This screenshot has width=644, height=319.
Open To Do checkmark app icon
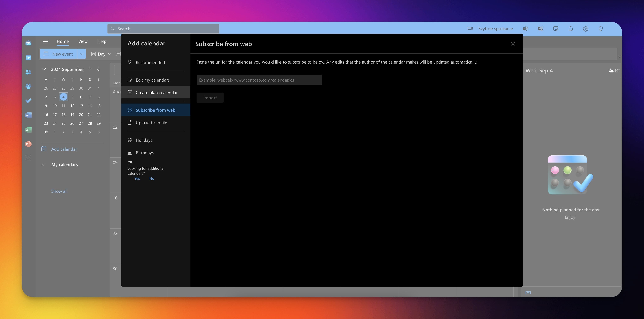[29, 101]
